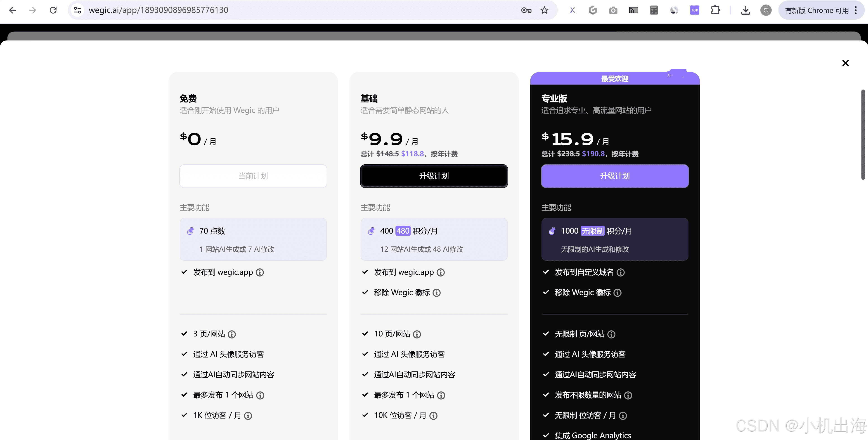Upgrade to the Professional $15.9 plan
The height and width of the screenshot is (440, 868).
(615, 176)
